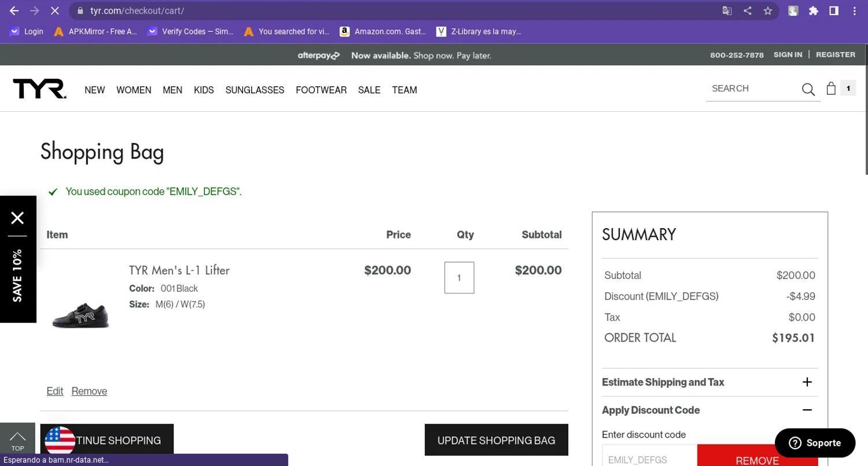Open the NEW menu
Screen dimensions: 868x466
(95, 90)
